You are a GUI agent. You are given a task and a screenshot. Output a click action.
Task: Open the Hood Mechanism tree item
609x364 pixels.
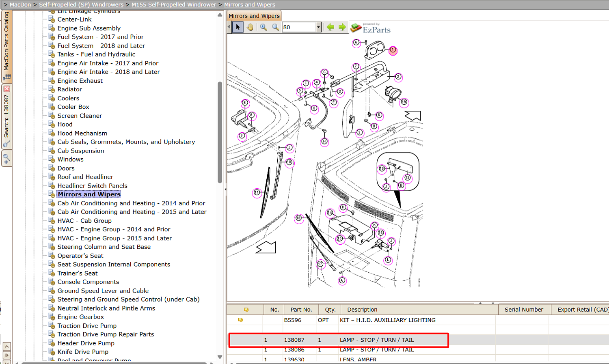pyautogui.click(x=82, y=133)
